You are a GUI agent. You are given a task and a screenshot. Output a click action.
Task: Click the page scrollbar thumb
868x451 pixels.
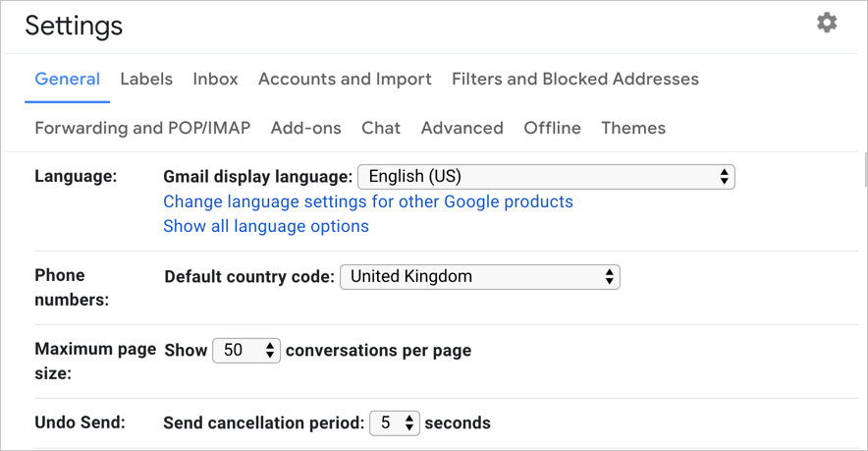coord(865,169)
